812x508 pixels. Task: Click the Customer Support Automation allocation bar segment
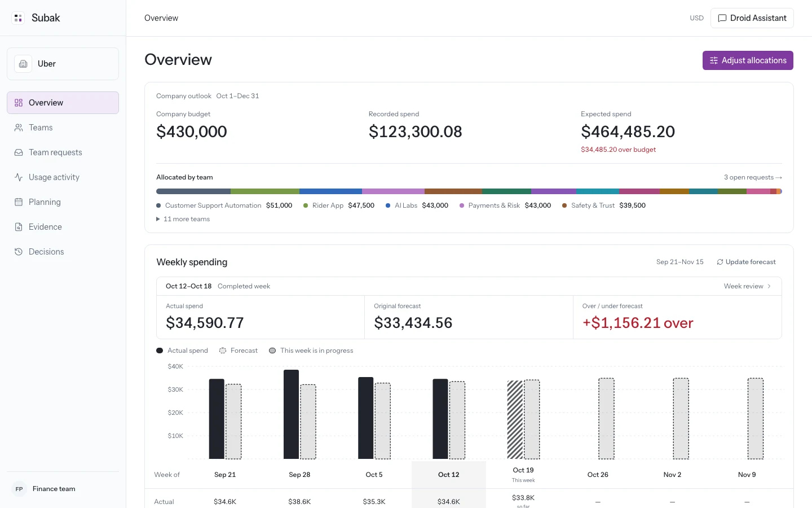[x=193, y=191]
